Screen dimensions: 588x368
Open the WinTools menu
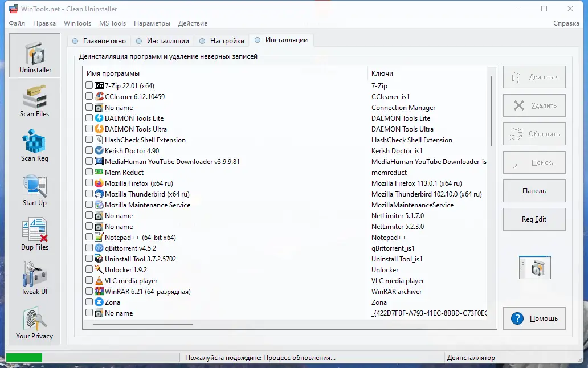(77, 23)
